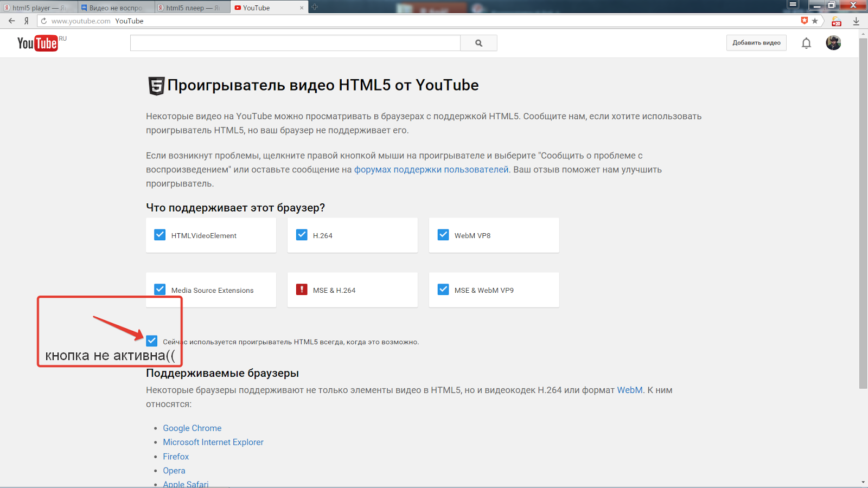Click the 'Добавить видео' button
Screen dimensions: 868x488
[x=756, y=43]
